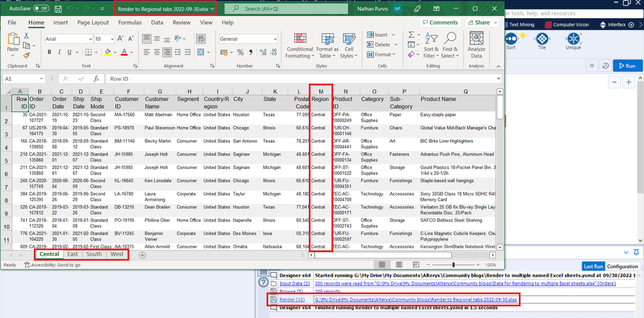Toggle the AutoSave switch
Viewport: 644px width, 318px height.
tap(41, 9)
